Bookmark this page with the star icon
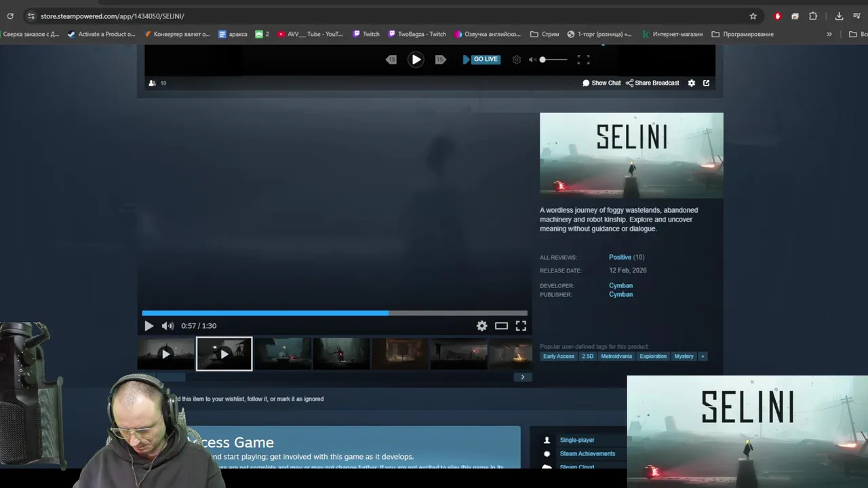Image resolution: width=868 pixels, height=488 pixels. point(753,16)
